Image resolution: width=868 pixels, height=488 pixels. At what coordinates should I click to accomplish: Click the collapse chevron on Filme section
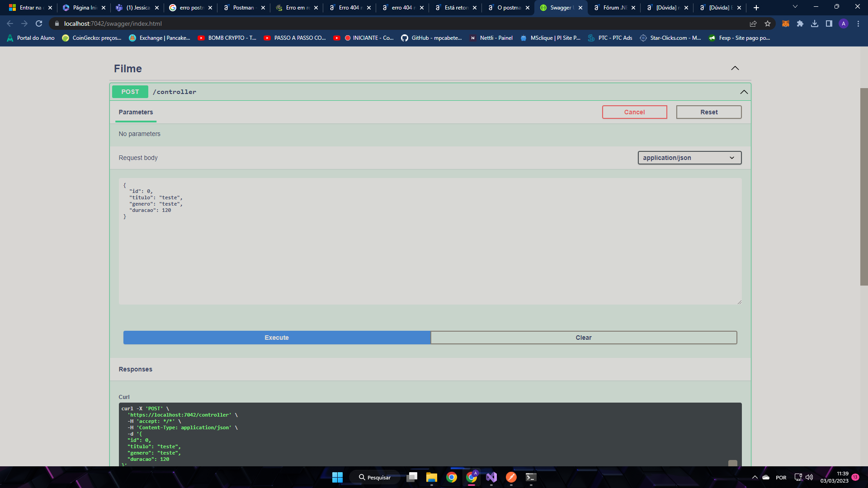[735, 68]
